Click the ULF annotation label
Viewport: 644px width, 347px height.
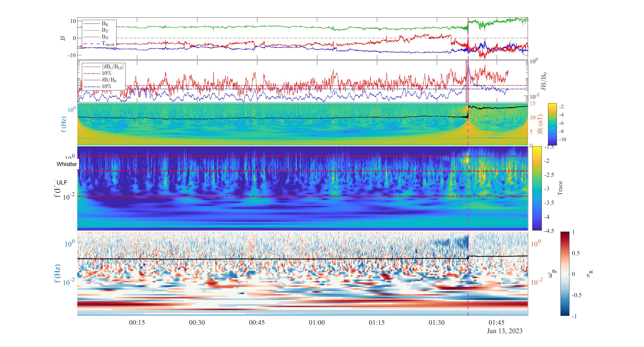click(x=62, y=183)
